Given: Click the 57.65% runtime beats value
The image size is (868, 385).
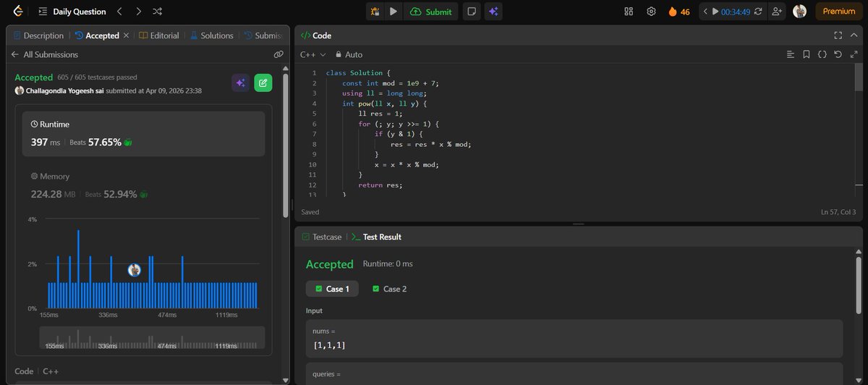Looking at the screenshot, I should click(x=105, y=143).
